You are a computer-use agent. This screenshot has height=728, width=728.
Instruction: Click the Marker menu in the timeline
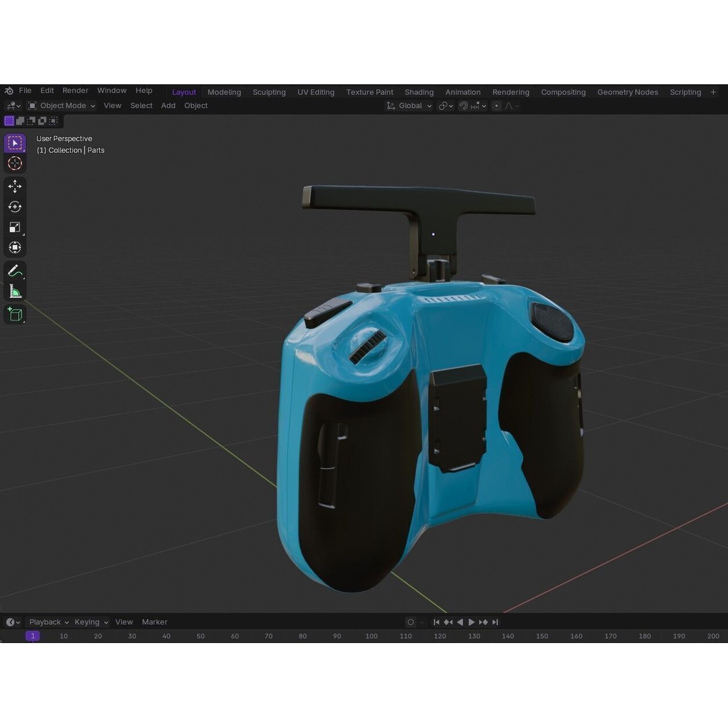(154, 622)
